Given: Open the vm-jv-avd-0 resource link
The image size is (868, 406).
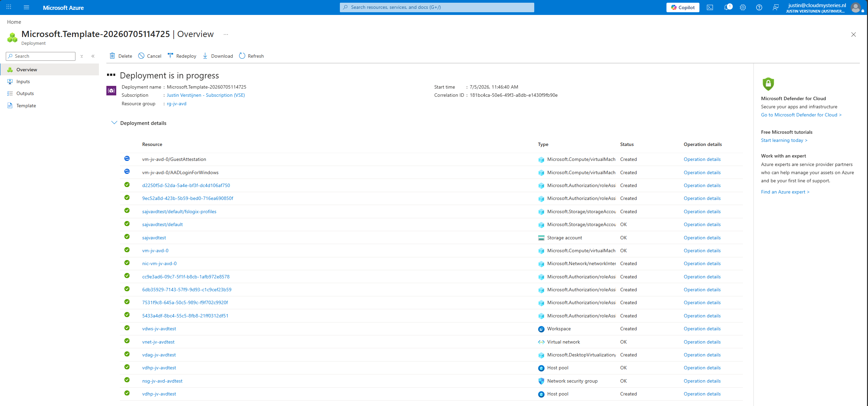Looking at the screenshot, I should [155, 251].
